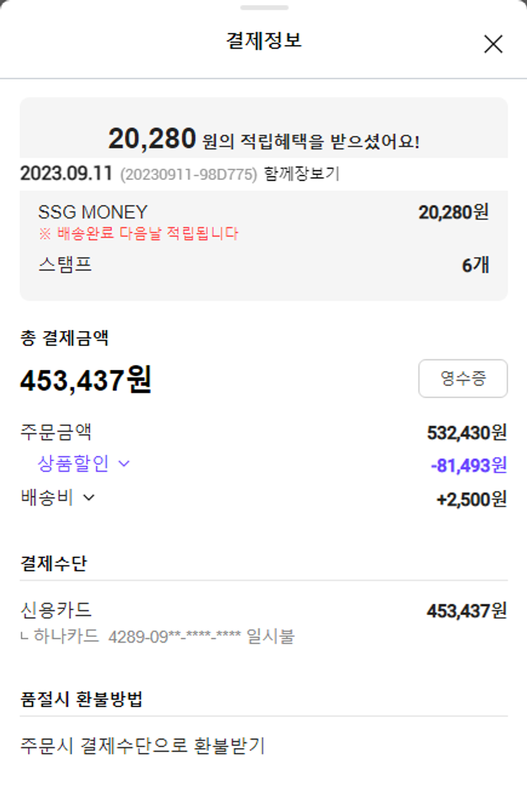Click the order number 20230911-98D775
Image resolution: width=527 pixels, height=812 pixels.
tap(188, 174)
